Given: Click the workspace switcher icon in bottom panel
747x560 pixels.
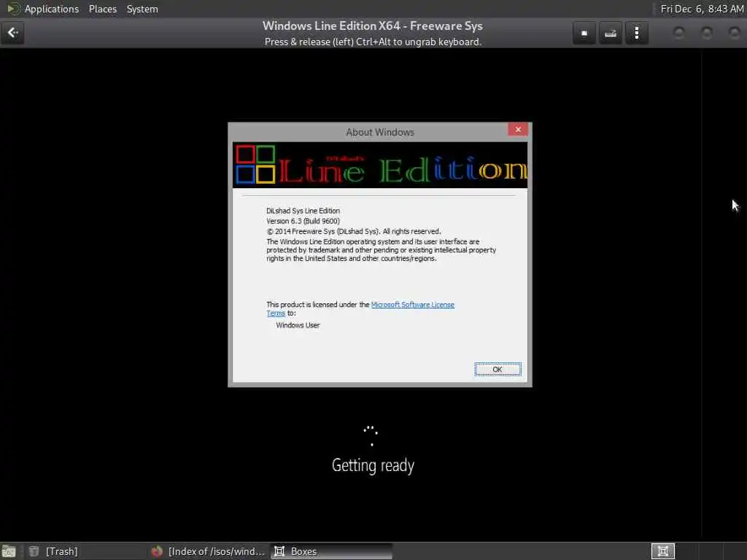Looking at the screenshot, I should [x=662, y=551].
